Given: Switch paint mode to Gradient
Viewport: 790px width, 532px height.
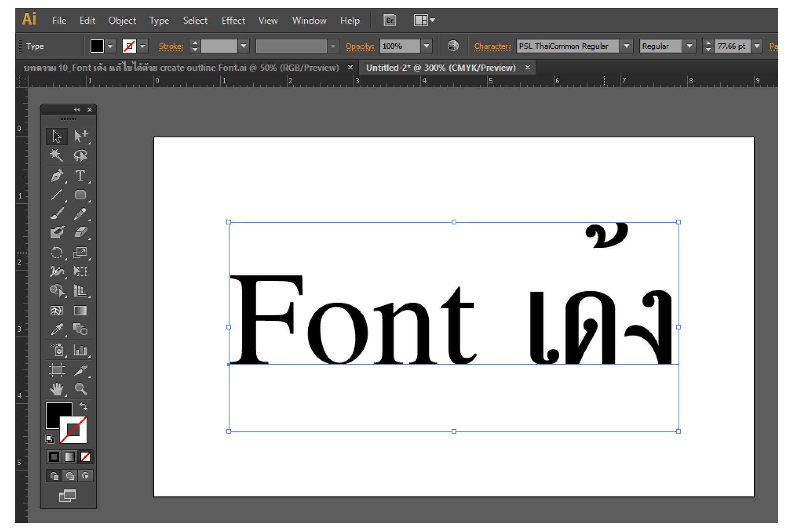Looking at the screenshot, I should [x=70, y=457].
